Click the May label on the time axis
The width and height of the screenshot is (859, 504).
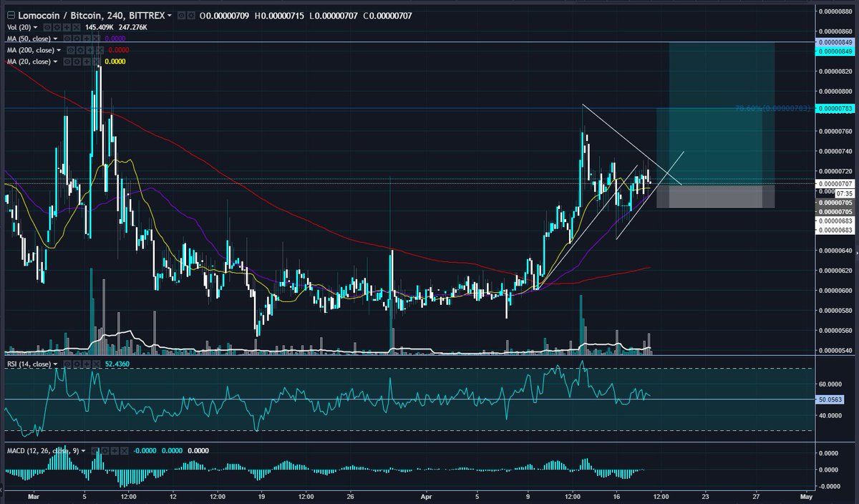click(x=807, y=495)
